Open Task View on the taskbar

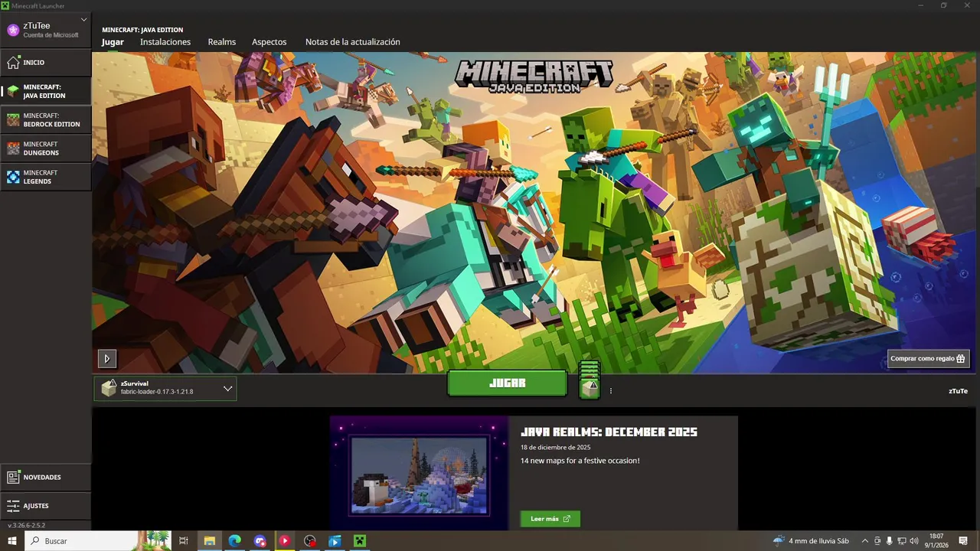click(x=184, y=541)
